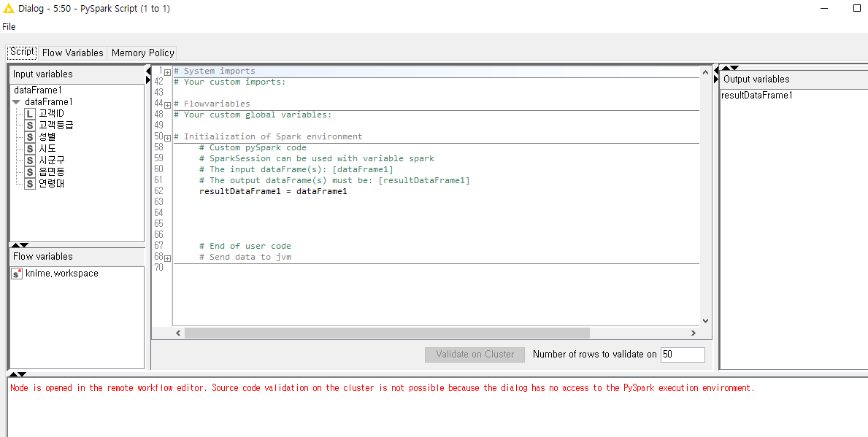Open the File menu
This screenshot has height=437, width=868.
coord(9,26)
